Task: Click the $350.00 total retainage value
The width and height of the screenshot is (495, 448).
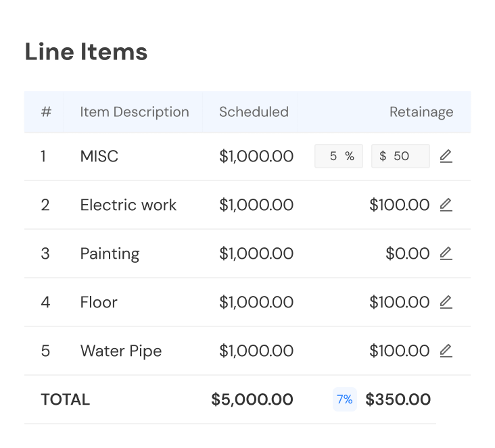Action: 398,399
